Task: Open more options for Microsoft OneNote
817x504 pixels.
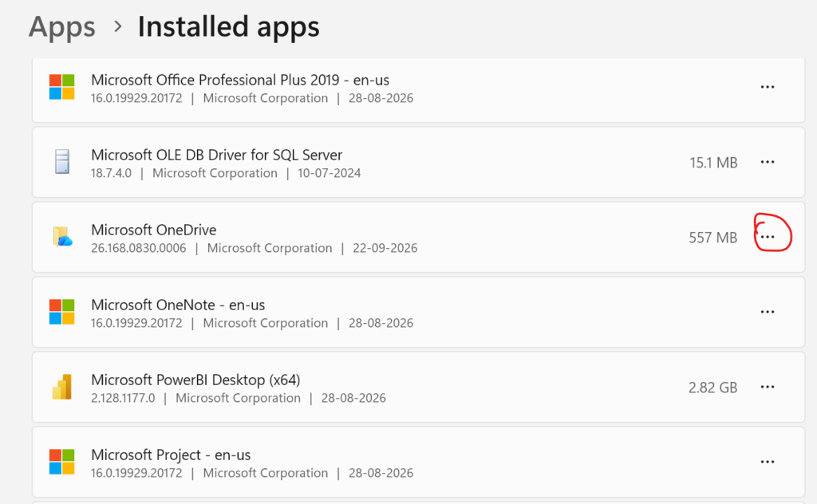Action: coord(767,312)
